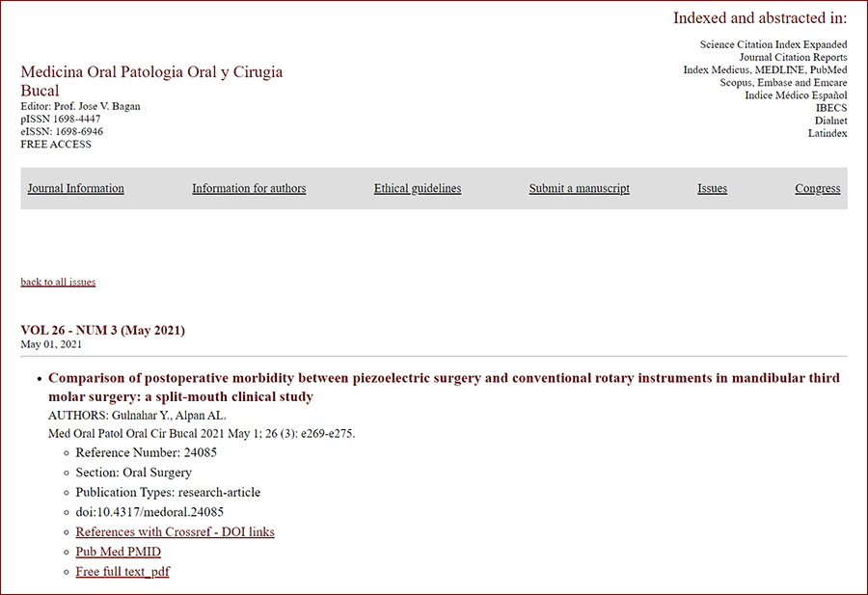The width and height of the screenshot is (868, 595).
Task: Open the Congress navigation link
Action: pyautogui.click(x=818, y=188)
